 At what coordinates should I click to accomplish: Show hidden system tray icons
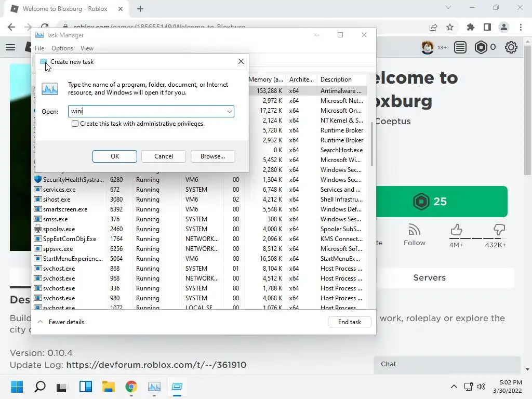point(454,387)
